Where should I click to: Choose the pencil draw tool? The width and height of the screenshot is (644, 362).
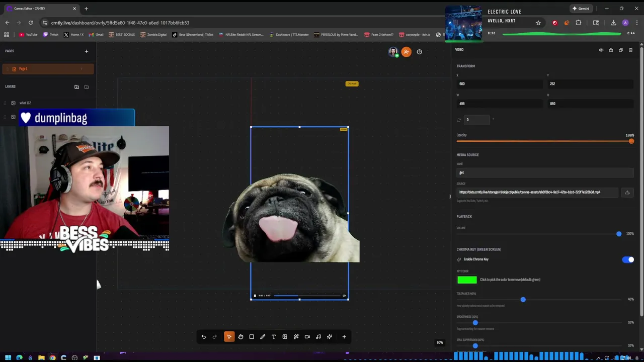tap(263, 337)
